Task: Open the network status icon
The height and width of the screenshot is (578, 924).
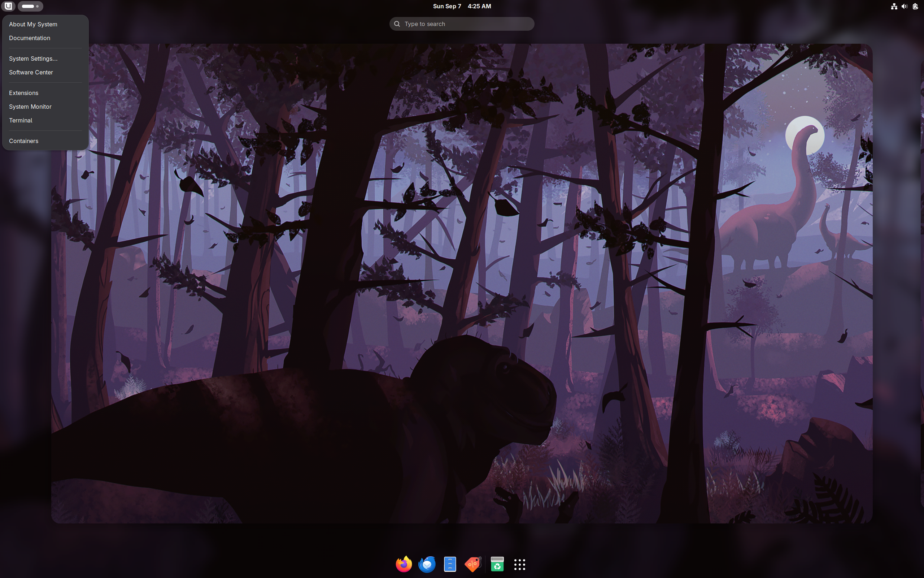Action: point(894,6)
